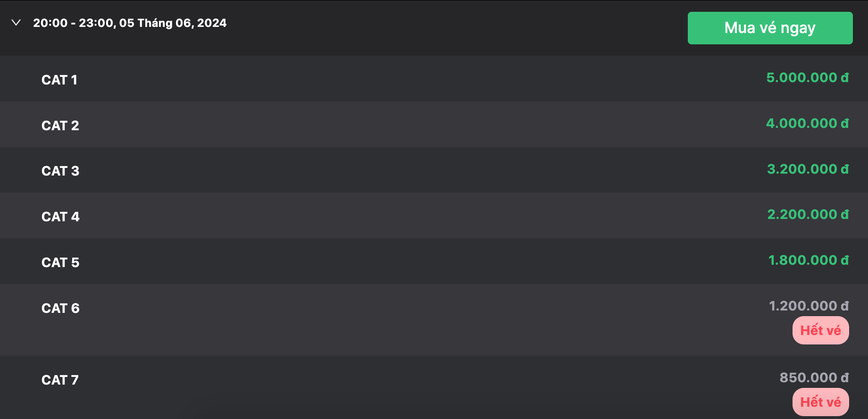Click the greyed 1.200.000 đ price
This screenshot has width=868, height=419.
(x=809, y=306)
